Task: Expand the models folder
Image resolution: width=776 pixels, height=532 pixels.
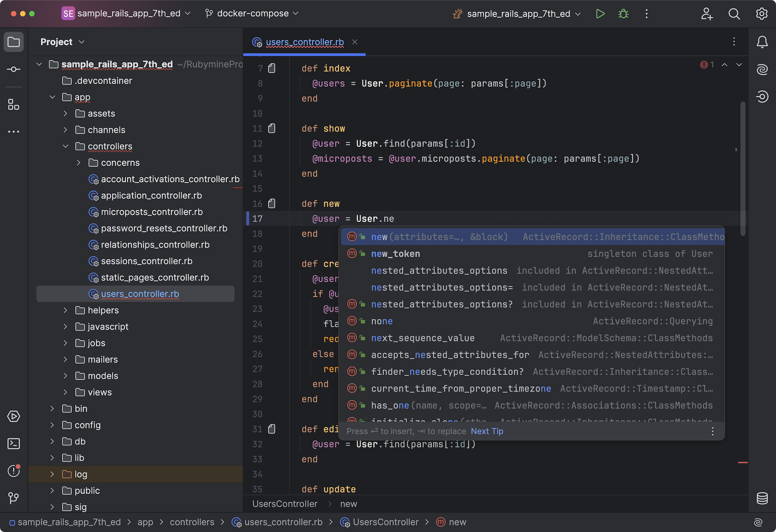Action: (x=65, y=376)
